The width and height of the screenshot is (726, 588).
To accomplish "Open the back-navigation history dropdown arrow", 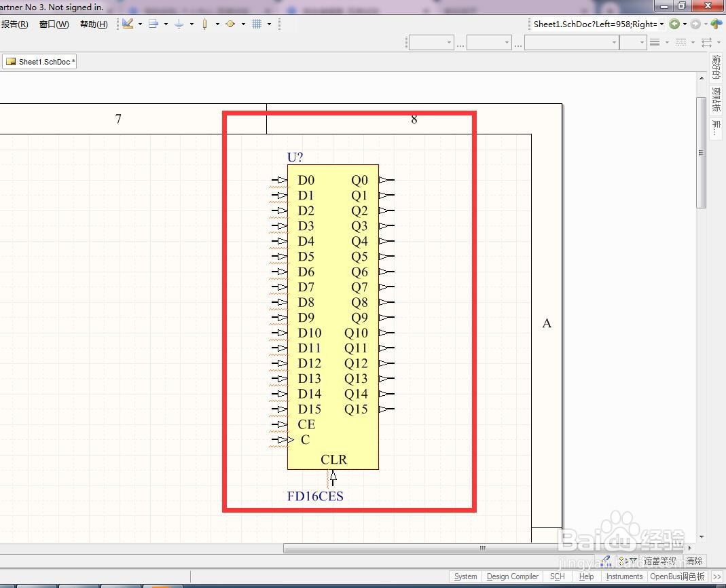I will pyautogui.click(x=685, y=24).
